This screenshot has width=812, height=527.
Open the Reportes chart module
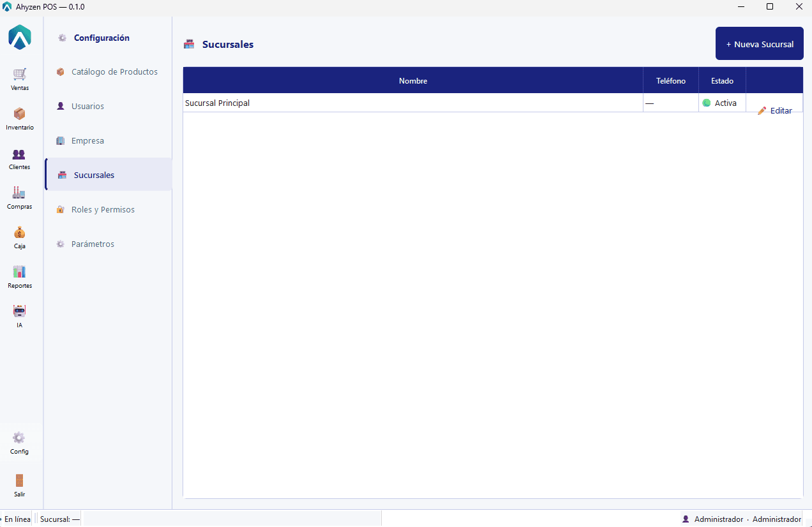20,277
